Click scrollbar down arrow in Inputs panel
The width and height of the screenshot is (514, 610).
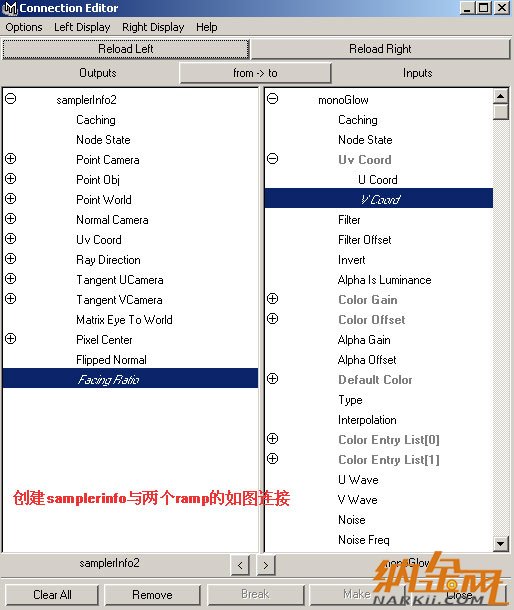[501, 543]
